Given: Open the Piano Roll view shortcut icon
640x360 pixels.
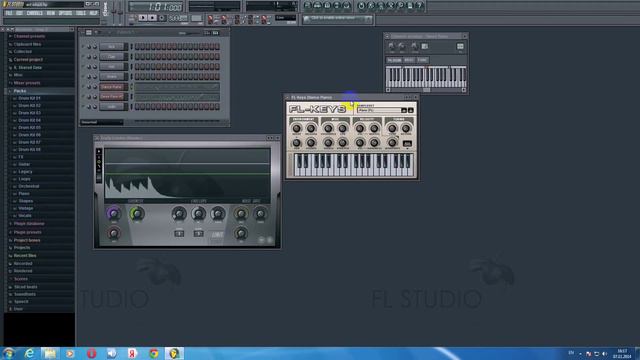Looking at the screenshot, I should (327, 6).
